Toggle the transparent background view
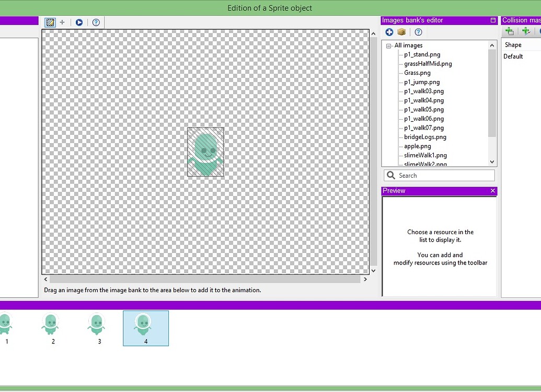The image size is (541, 392). 50,22
